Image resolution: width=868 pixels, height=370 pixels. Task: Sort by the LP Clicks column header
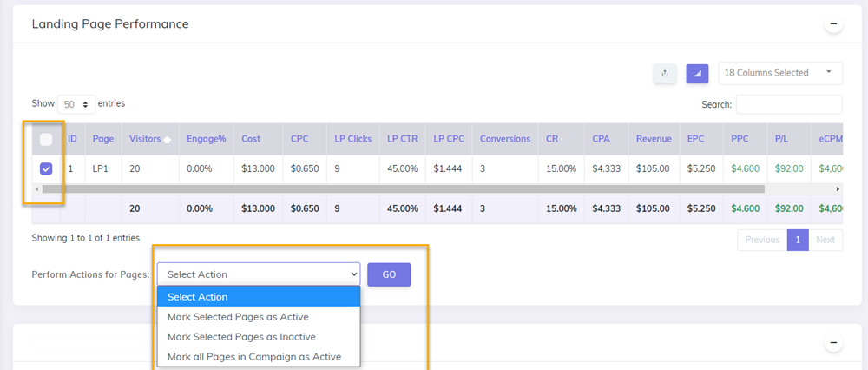click(x=353, y=139)
